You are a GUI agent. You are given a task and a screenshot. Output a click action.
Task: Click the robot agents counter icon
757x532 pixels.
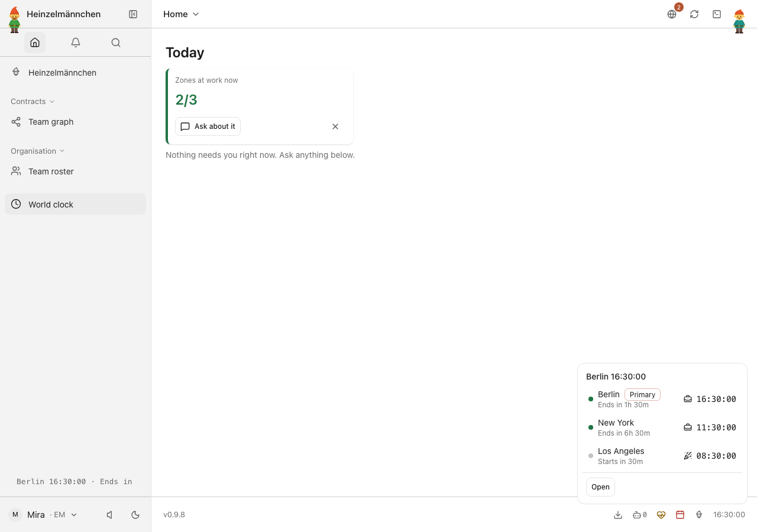click(640, 515)
